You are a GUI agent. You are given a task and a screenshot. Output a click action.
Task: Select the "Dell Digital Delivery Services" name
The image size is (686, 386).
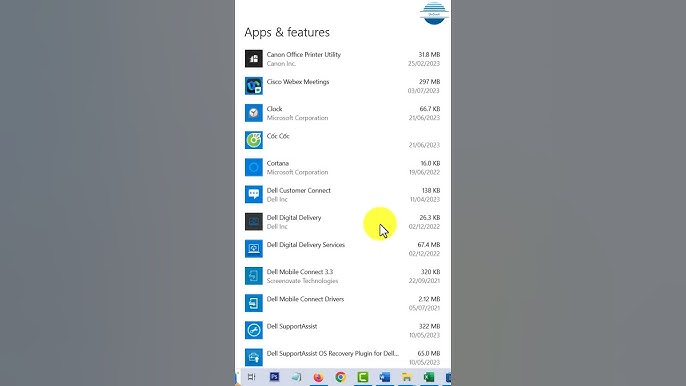pyautogui.click(x=306, y=245)
